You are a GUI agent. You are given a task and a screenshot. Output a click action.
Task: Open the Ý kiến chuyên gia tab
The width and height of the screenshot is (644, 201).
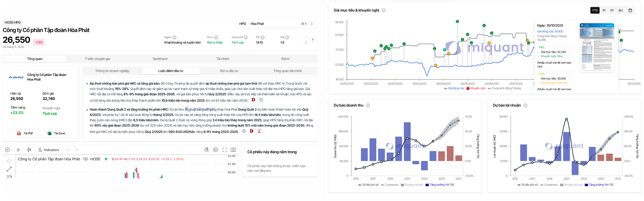pyautogui.click(x=97, y=59)
